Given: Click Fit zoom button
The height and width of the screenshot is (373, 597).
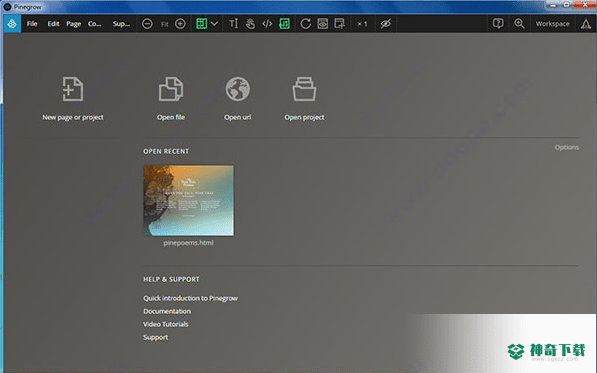Looking at the screenshot, I should 164,24.
